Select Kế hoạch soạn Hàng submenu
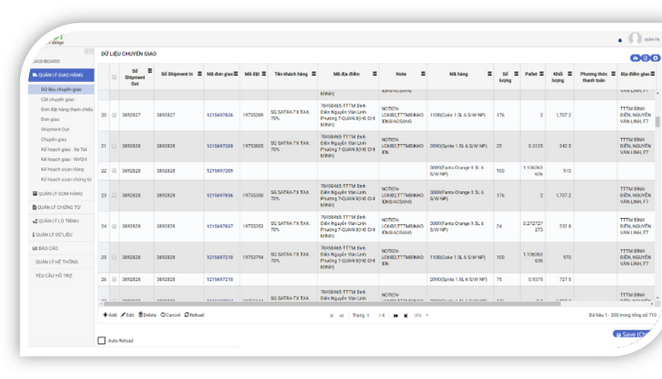This screenshot has width=662, height=379. coord(62,169)
